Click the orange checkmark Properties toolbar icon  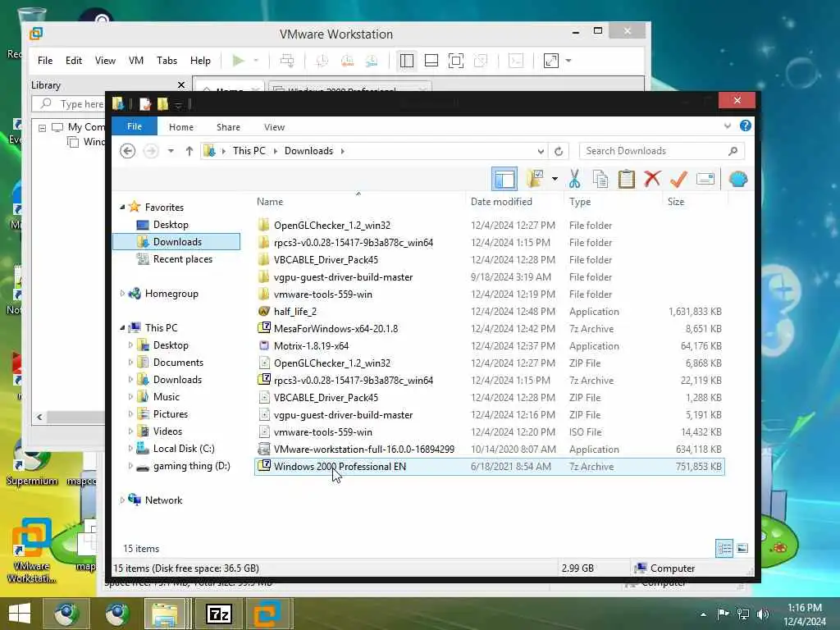click(678, 178)
